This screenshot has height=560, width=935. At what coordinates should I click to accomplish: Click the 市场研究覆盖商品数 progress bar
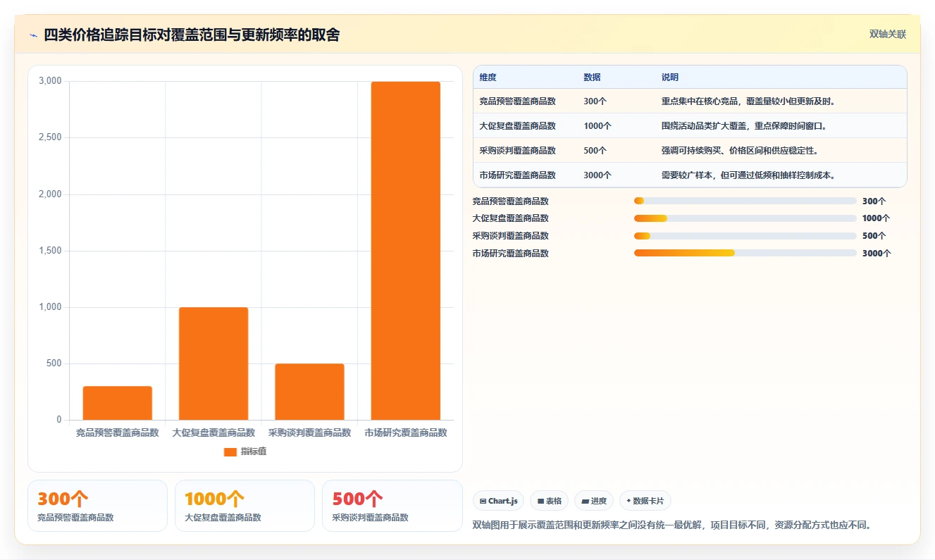(745, 253)
